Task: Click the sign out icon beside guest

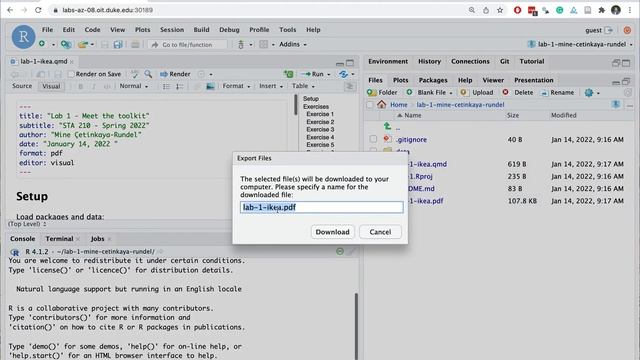Action: [609, 30]
